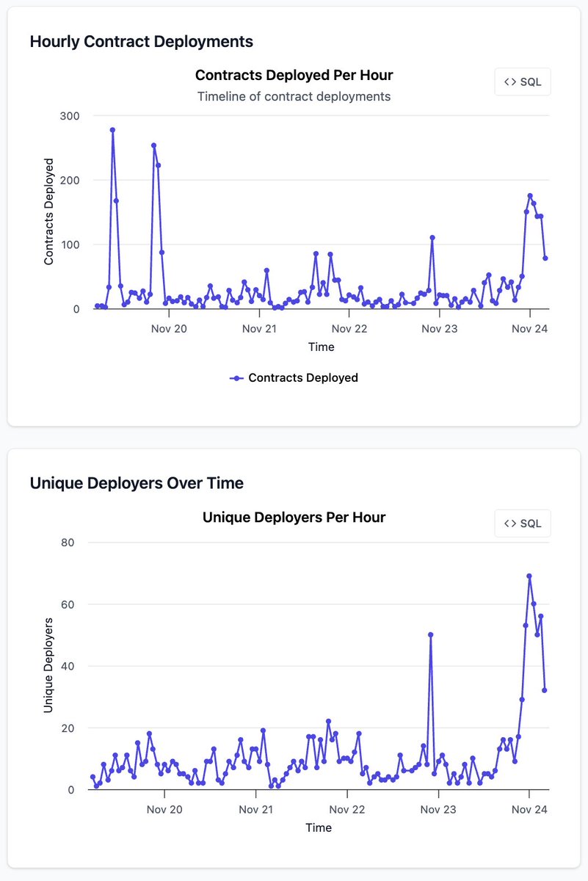Image resolution: width=588 pixels, height=881 pixels.
Task: Click the 'Hourly Contract Deployments' heading
Action: pos(142,42)
